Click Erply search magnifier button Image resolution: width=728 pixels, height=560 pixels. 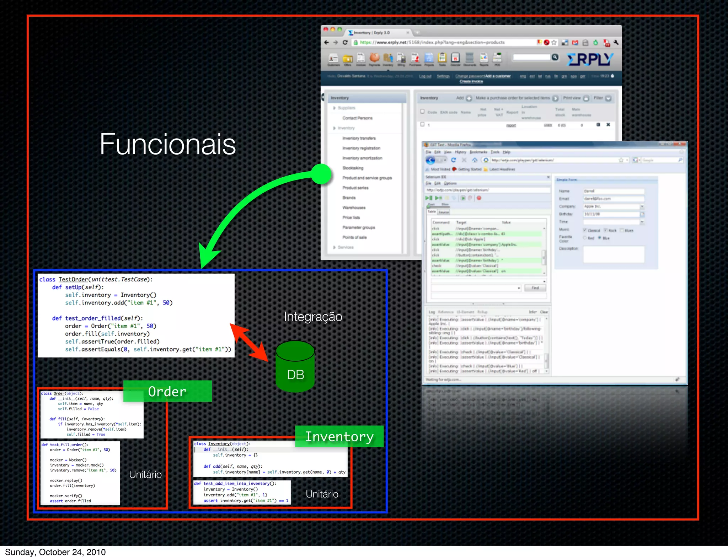[x=555, y=57]
